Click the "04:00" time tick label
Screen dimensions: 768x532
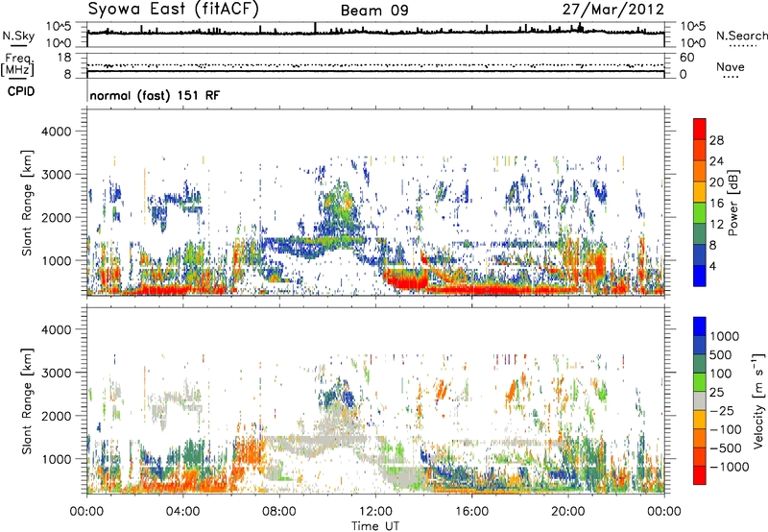coord(183,512)
